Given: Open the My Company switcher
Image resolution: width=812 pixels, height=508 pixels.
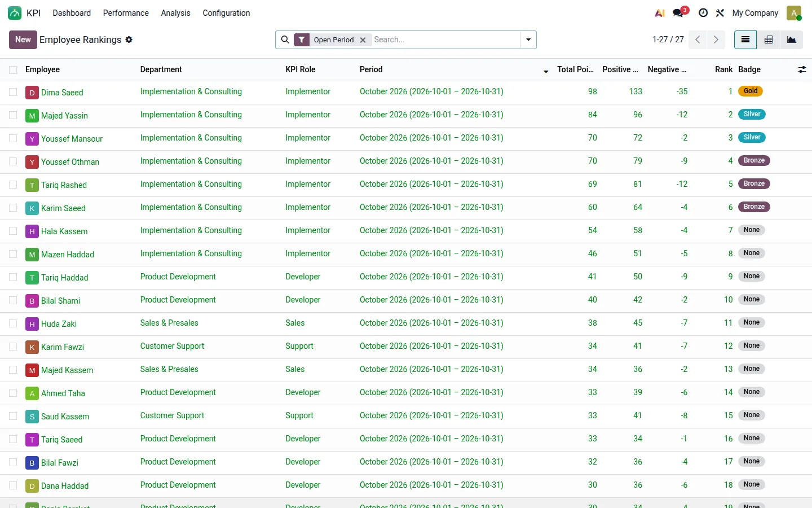Looking at the screenshot, I should pyautogui.click(x=755, y=13).
